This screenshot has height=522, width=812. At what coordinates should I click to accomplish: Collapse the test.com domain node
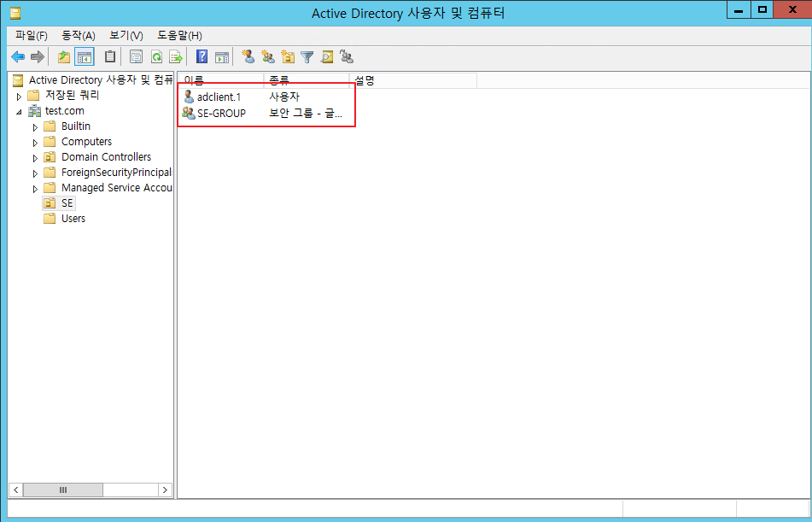click(19, 111)
